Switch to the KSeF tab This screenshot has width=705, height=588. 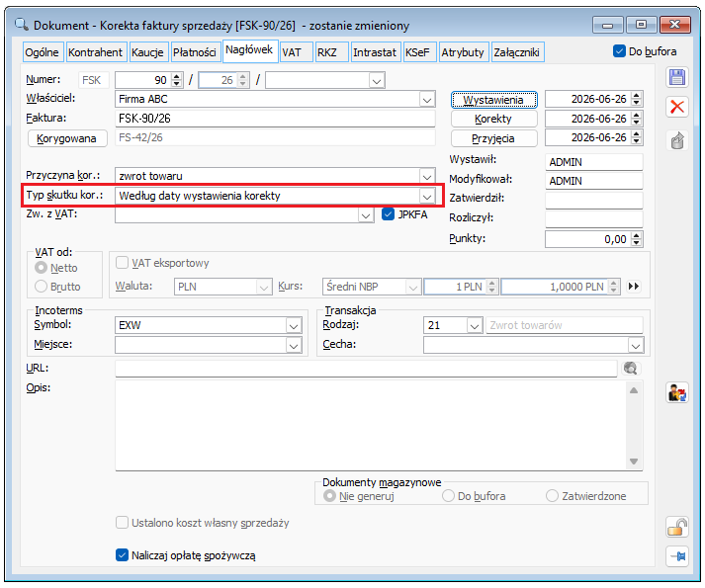pos(417,52)
